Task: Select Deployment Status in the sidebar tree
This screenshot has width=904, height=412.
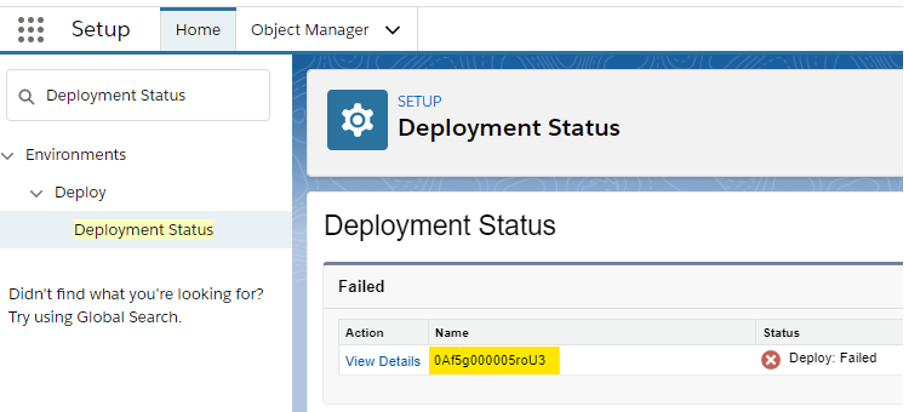Action: [x=143, y=230]
